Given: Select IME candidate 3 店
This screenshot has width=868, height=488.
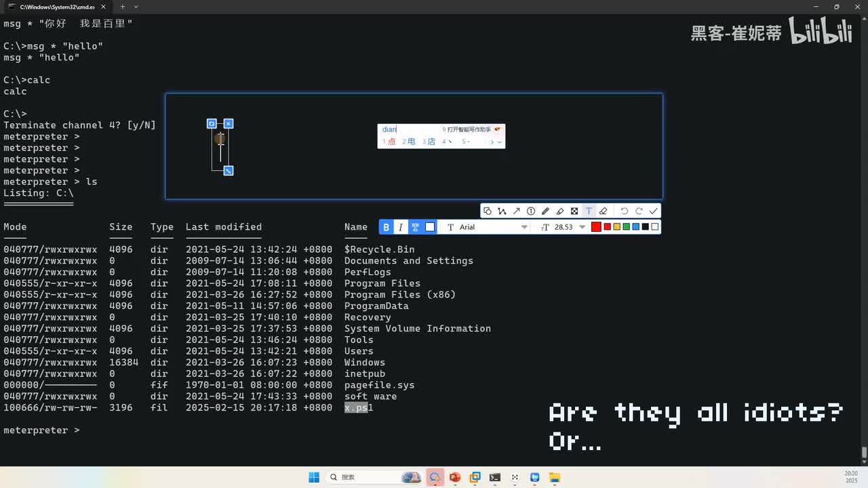Looking at the screenshot, I should tap(429, 142).
